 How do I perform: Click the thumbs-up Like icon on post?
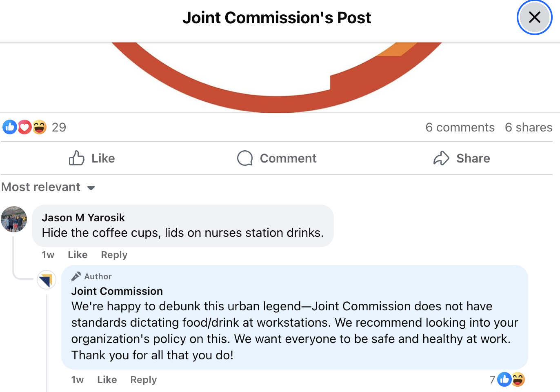tap(77, 158)
